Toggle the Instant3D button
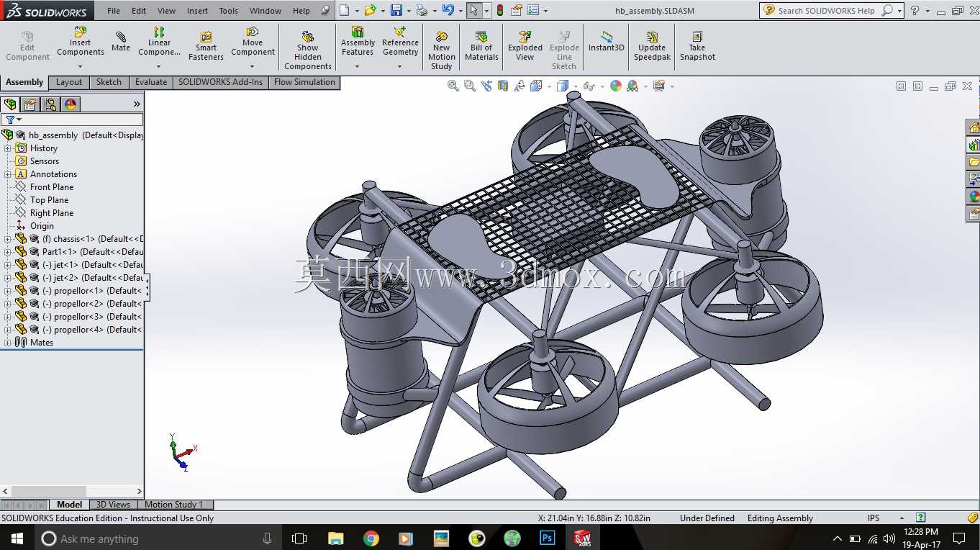This screenshot has height=550, width=980. (607, 42)
